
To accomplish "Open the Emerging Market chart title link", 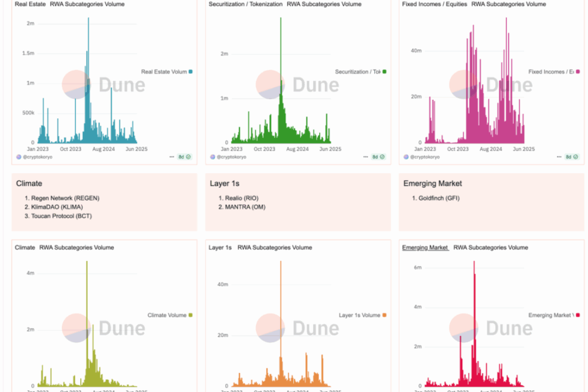I will (x=425, y=247).
